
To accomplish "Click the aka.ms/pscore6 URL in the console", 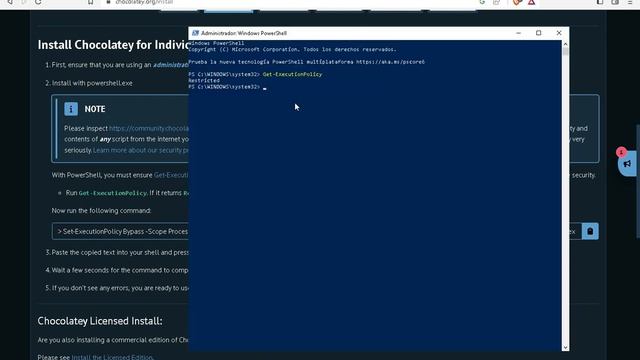I will click(390, 62).
